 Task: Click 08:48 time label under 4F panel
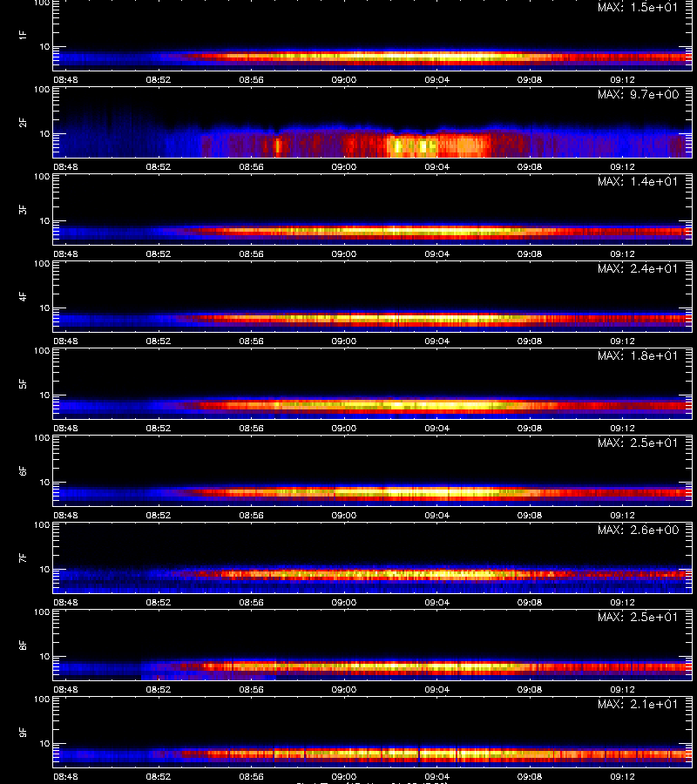coord(65,341)
